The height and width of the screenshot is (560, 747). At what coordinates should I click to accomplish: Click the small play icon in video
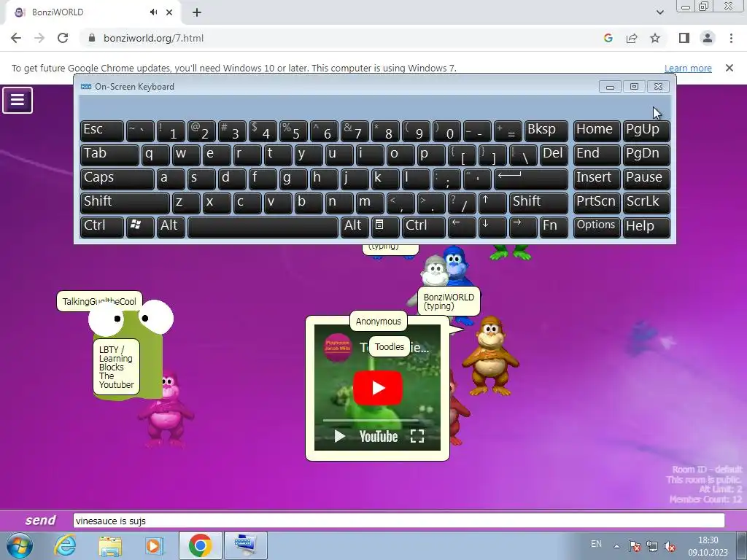pyautogui.click(x=339, y=436)
